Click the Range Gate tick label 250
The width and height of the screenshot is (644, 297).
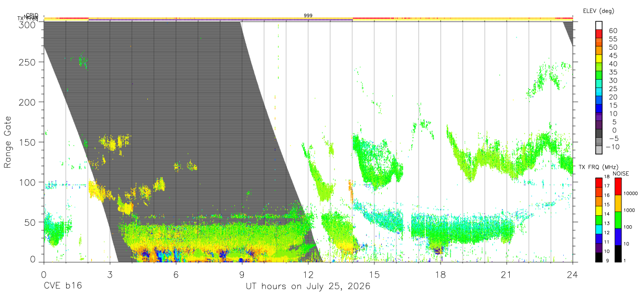click(27, 62)
